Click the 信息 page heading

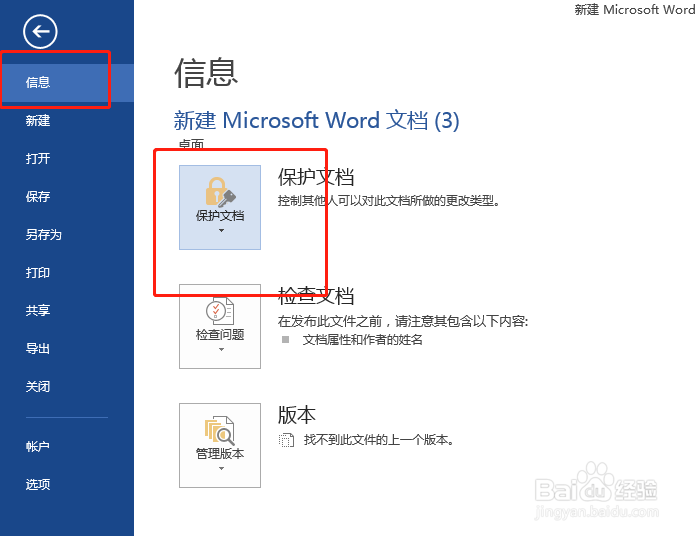tap(206, 73)
